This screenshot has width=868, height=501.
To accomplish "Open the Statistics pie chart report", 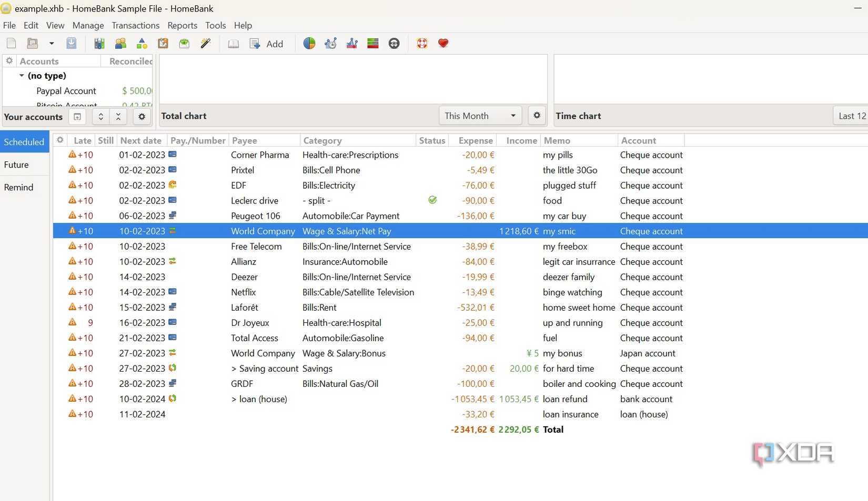I will click(x=309, y=44).
